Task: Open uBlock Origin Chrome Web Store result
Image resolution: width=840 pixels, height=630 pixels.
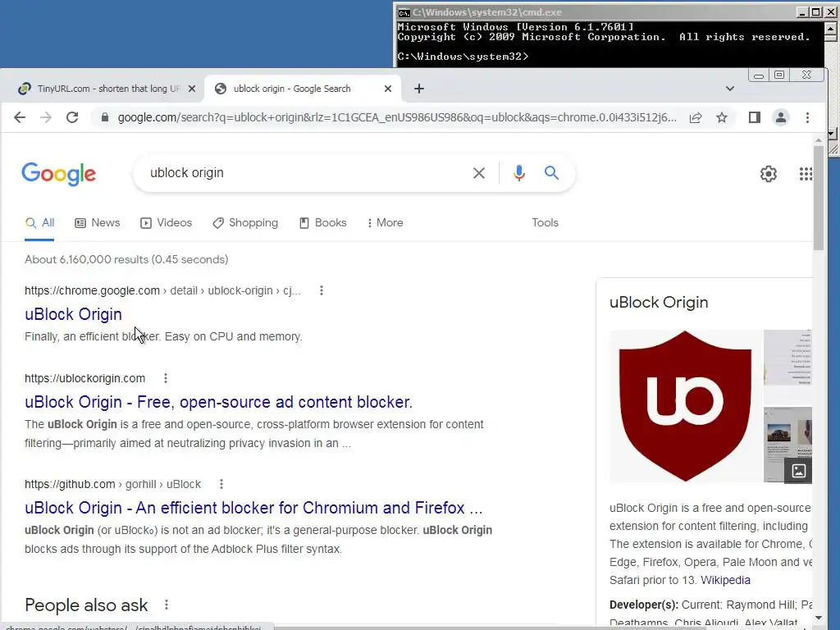Action: pos(73,314)
